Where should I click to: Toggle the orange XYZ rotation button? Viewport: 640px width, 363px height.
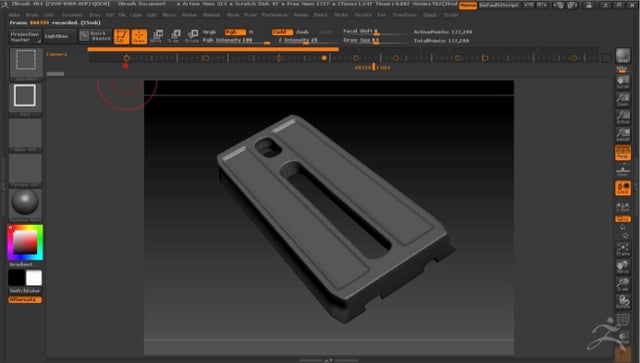pyautogui.click(x=623, y=219)
